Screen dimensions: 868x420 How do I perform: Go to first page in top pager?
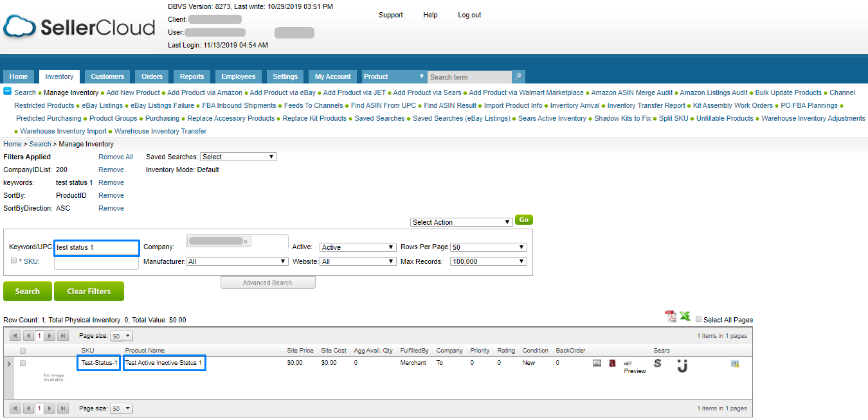coord(15,335)
